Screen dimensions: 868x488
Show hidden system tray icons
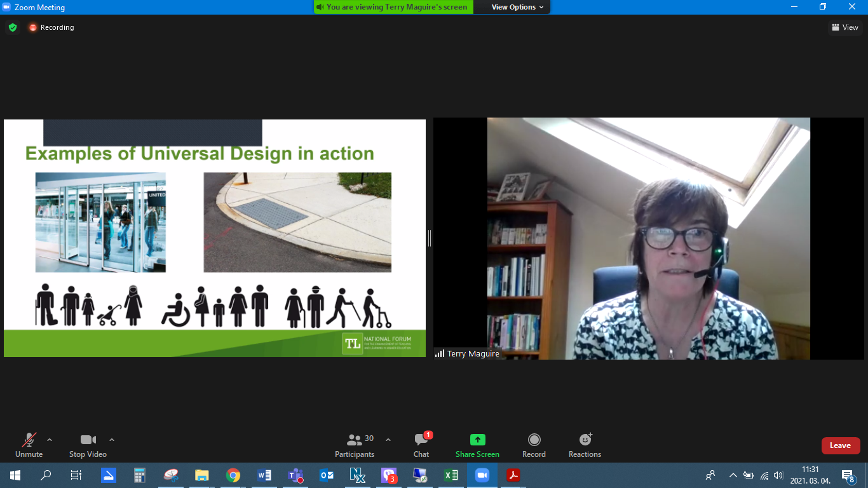tap(733, 475)
